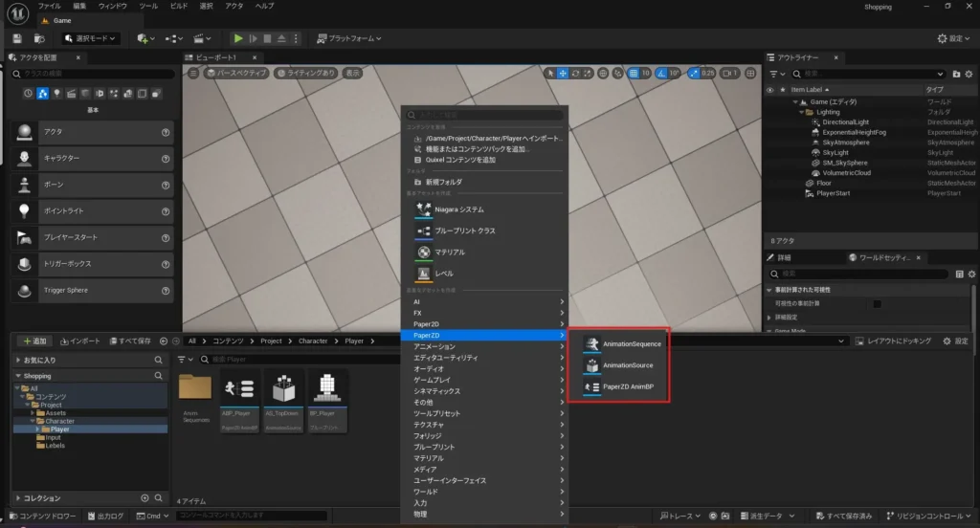
Task: Click the Place Actors search field
Action: (93, 74)
